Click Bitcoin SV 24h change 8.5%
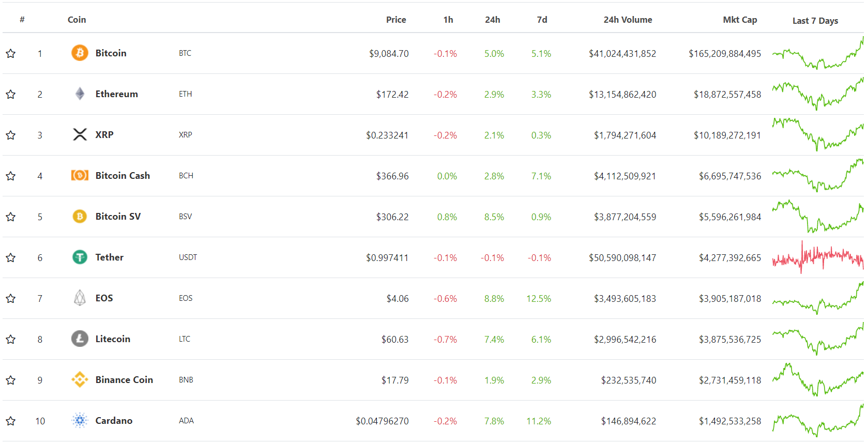Image resolution: width=868 pixels, height=444 pixels. 494,217
